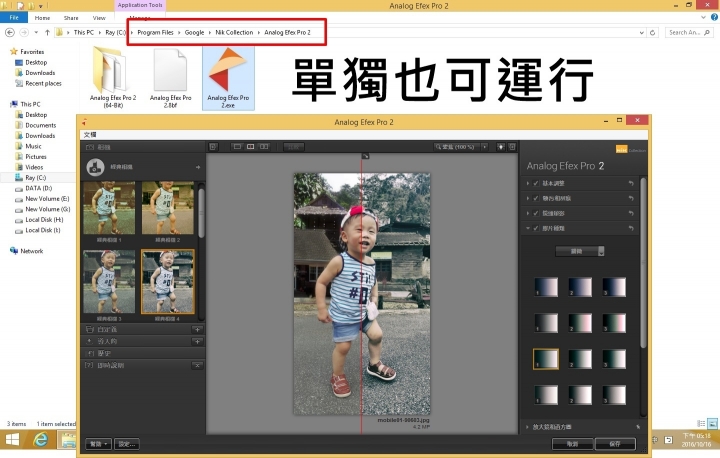Select Analog Efex Pro 2.exe file icon

(228, 77)
